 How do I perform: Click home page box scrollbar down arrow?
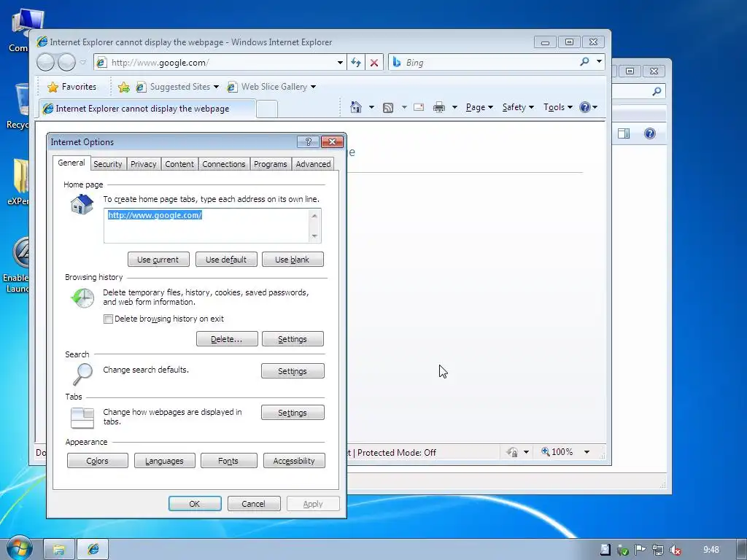[x=314, y=236]
